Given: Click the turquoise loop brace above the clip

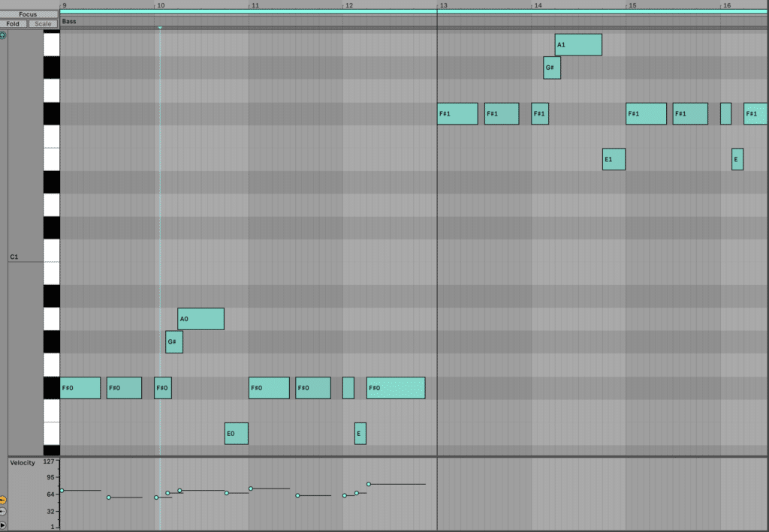Looking at the screenshot, I should tap(414, 11).
